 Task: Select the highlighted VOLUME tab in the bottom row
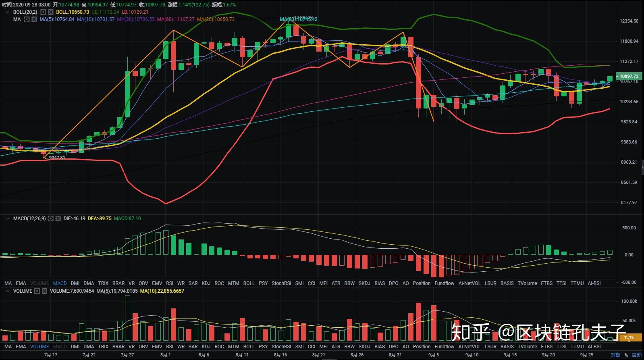(39, 347)
